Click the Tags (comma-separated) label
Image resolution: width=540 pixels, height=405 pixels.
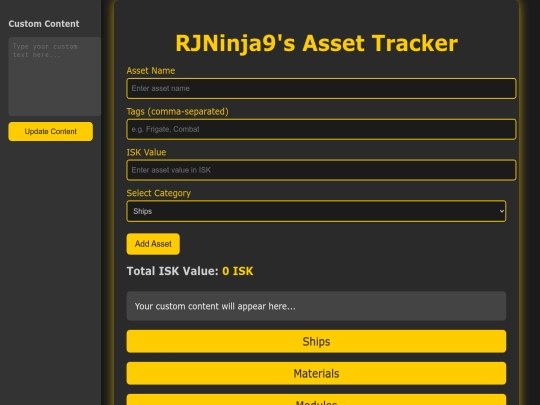(177, 112)
